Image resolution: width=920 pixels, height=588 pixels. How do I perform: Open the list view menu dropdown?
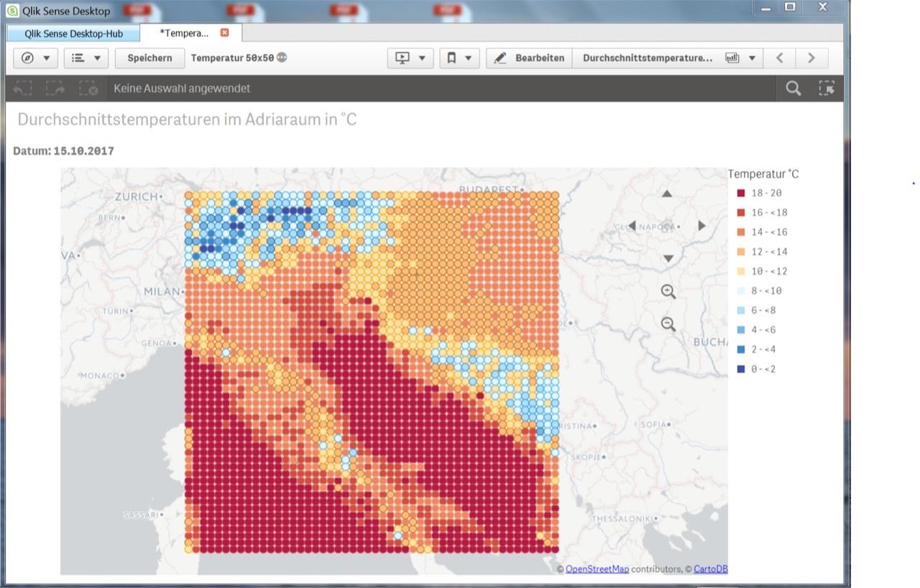(x=86, y=58)
